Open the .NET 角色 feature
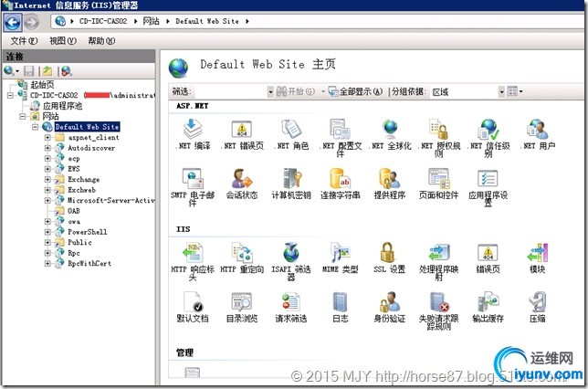Image resolution: width=588 pixels, height=389 pixels. [x=291, y=134]
